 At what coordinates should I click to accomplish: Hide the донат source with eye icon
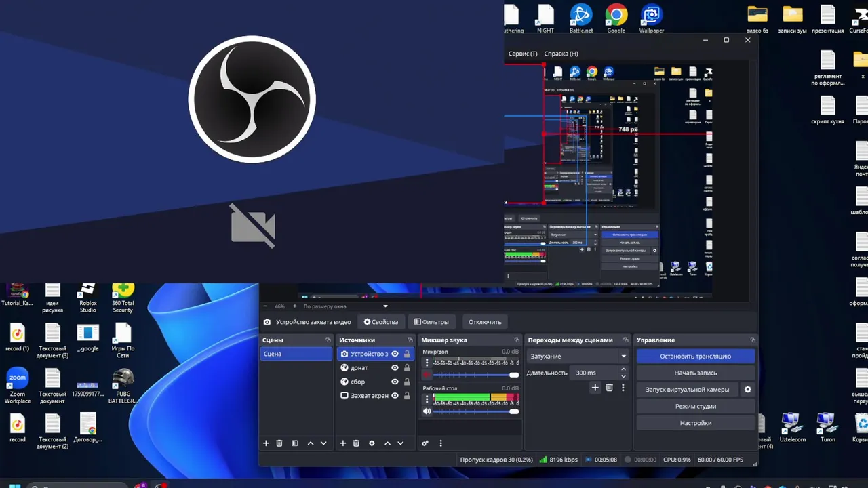click(395, 368)
